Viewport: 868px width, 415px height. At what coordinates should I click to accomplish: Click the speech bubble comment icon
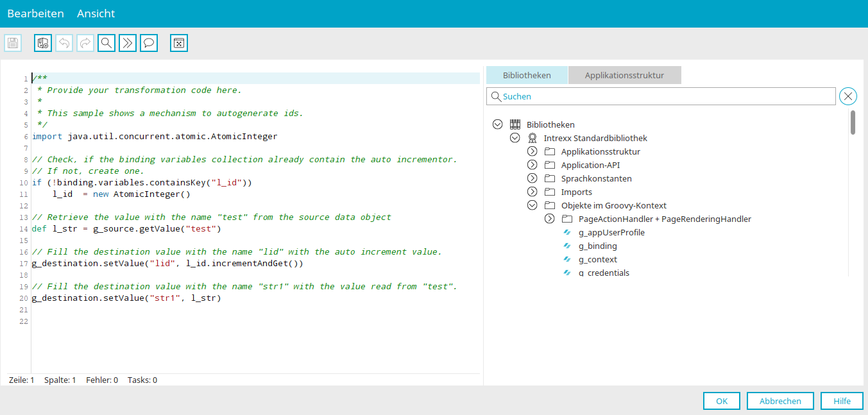pyautogui.click(x=149, y=43)
